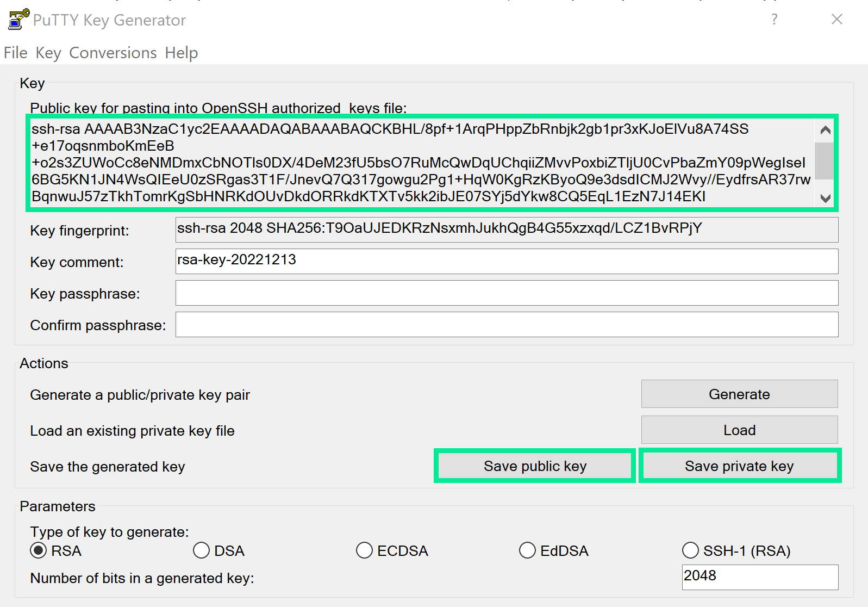This screenshot has height=607, width=868.
Task: Click the public key box scroll up arrow
Action: [x=825, y=130]
